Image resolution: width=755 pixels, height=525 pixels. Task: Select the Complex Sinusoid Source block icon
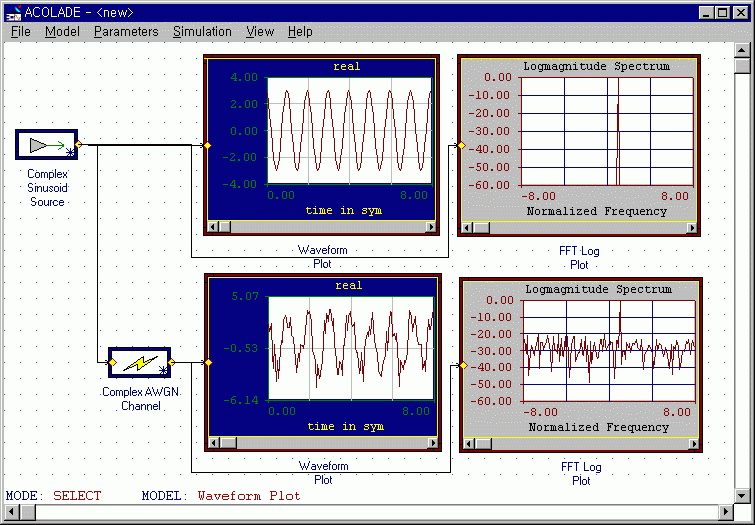coord(46,144)
